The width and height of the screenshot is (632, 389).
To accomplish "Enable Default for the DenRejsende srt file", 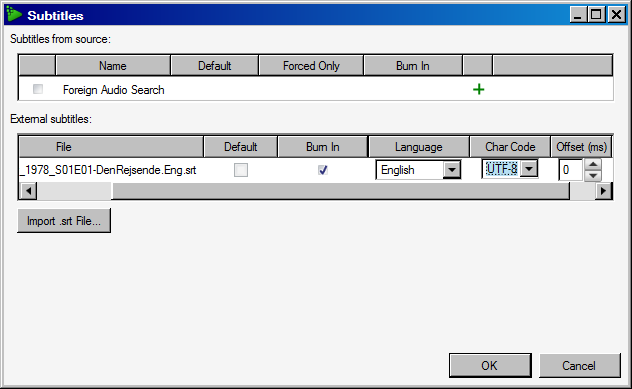I will point(241,170).
